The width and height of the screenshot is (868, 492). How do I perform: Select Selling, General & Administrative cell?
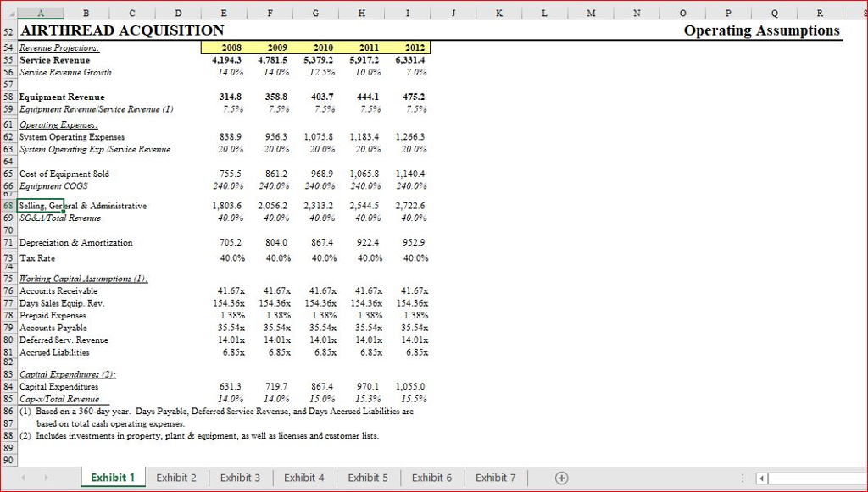[83, 206]
